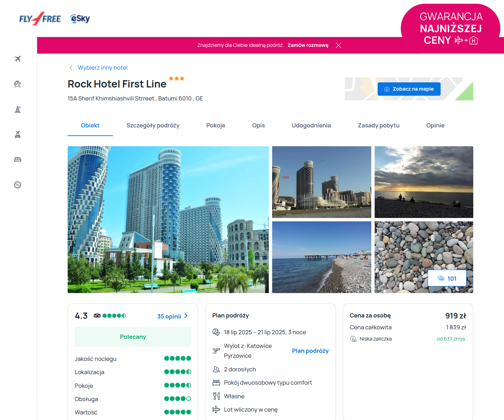Viewport: 504px width, 420px height.
Task: Select the 'Udogodnienia' tab
Action: coord(311,125)
